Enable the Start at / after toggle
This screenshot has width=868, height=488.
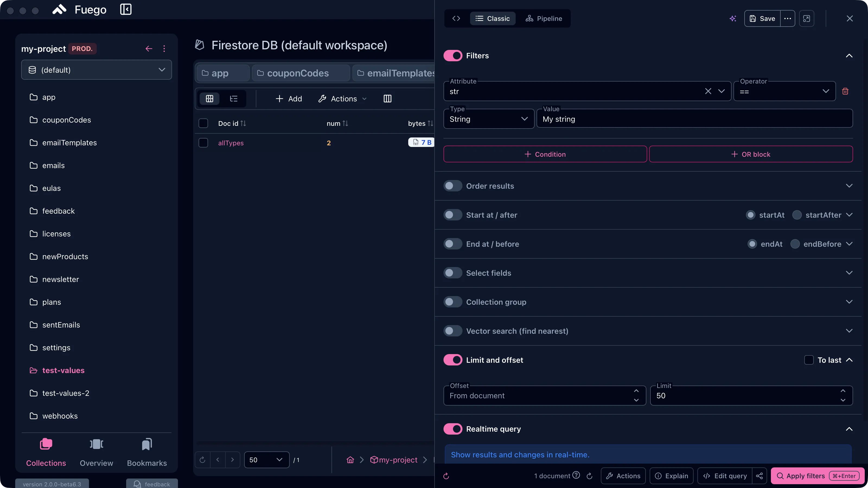pyautogui.click(x=452, y=215)
